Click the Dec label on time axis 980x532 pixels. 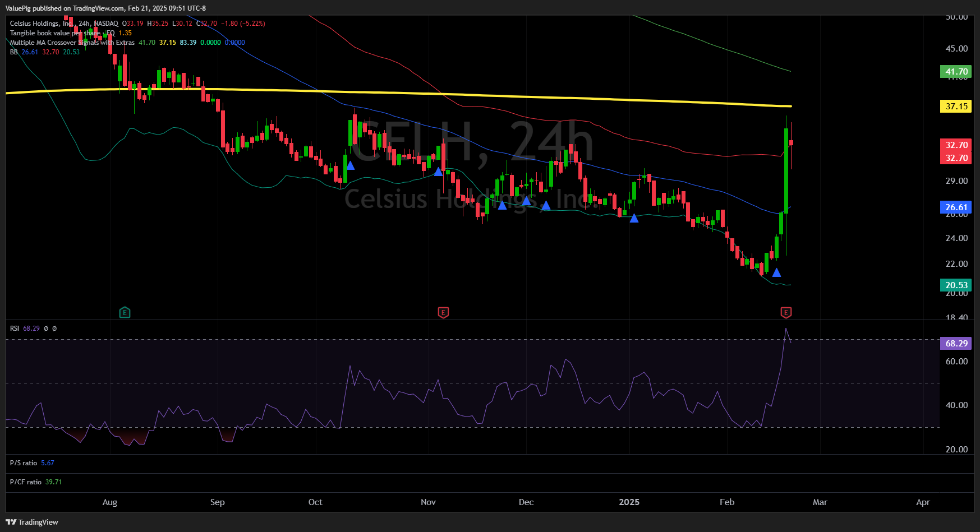click(x=526, y=502)
